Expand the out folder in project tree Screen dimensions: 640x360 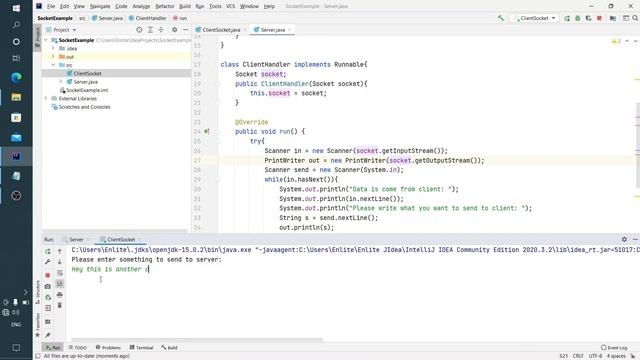point(53,56)
